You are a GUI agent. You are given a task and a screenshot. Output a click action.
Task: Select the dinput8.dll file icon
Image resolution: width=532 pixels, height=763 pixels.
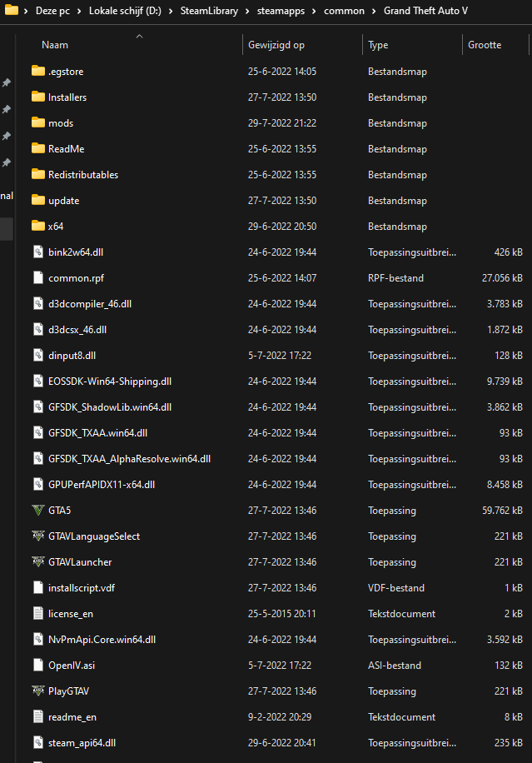point(38,355)
